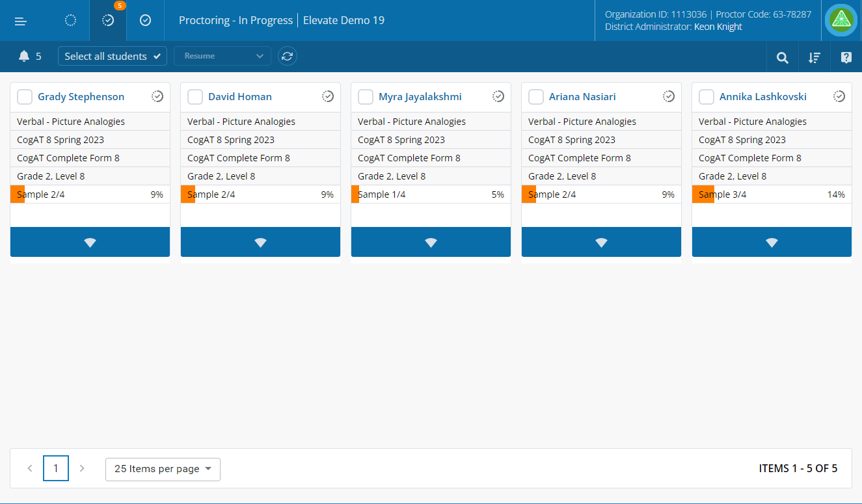
Task: Click the wifi bar on Annika Lashkovski's card
Action: [772, 242]
